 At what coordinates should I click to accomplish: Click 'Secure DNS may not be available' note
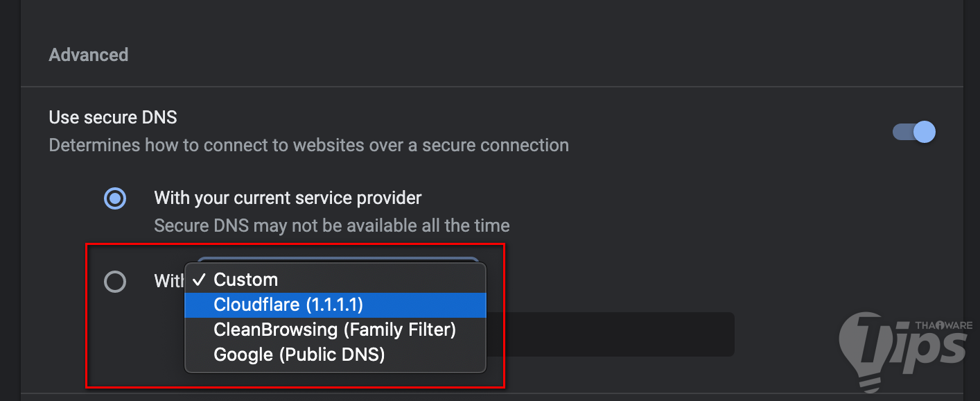(331, 225)
